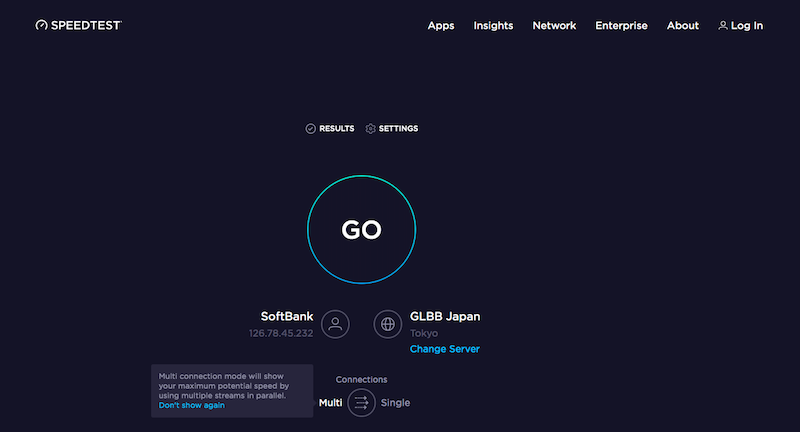The width and height of the screenshot is (800, 432).
Task: Select Single connection mode
Action: (x=395, y=402)
